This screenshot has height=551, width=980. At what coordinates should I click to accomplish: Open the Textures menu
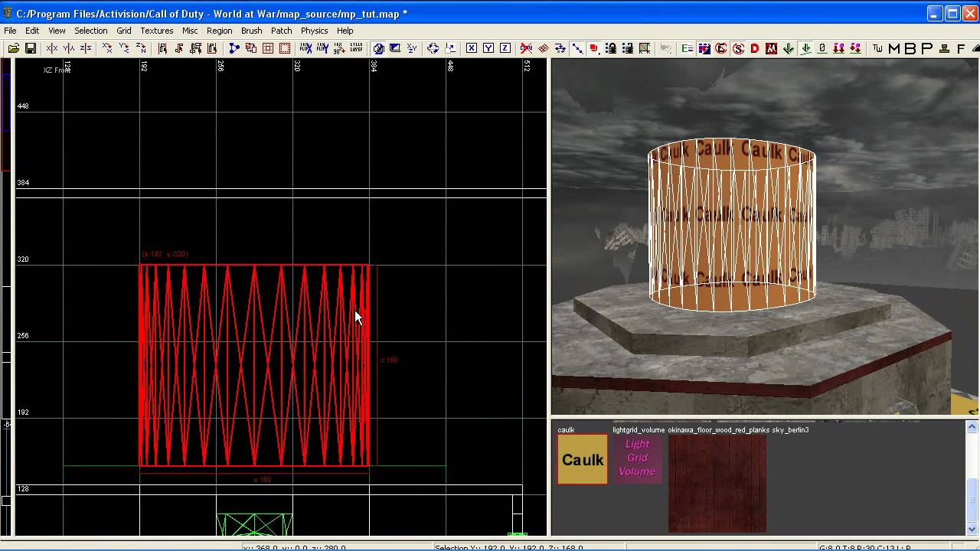click(x=156, y=31)
